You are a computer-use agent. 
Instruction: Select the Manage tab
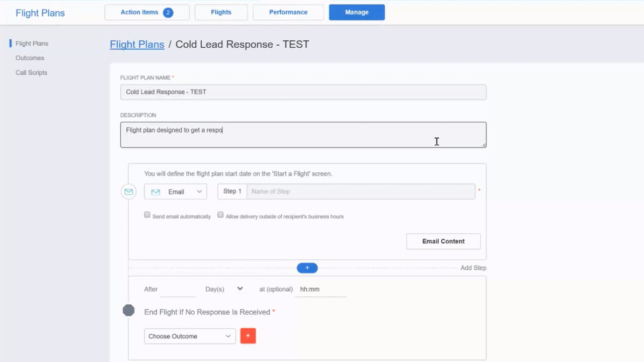pos(357,13)
